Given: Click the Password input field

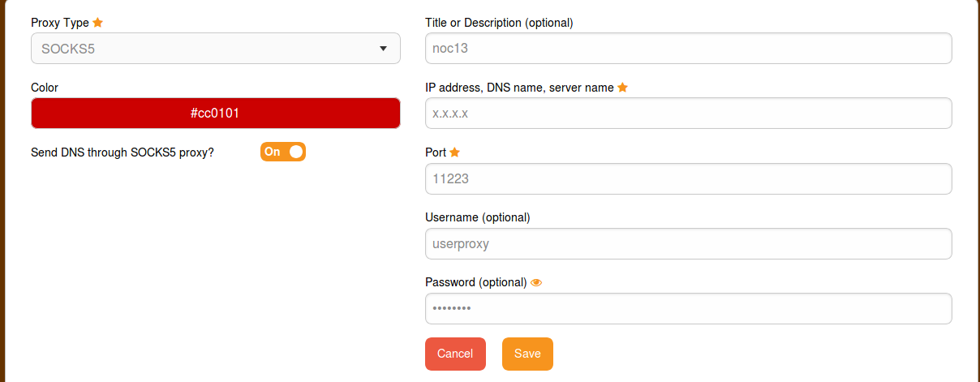Looking at the screenshot, I should [688, 309].
